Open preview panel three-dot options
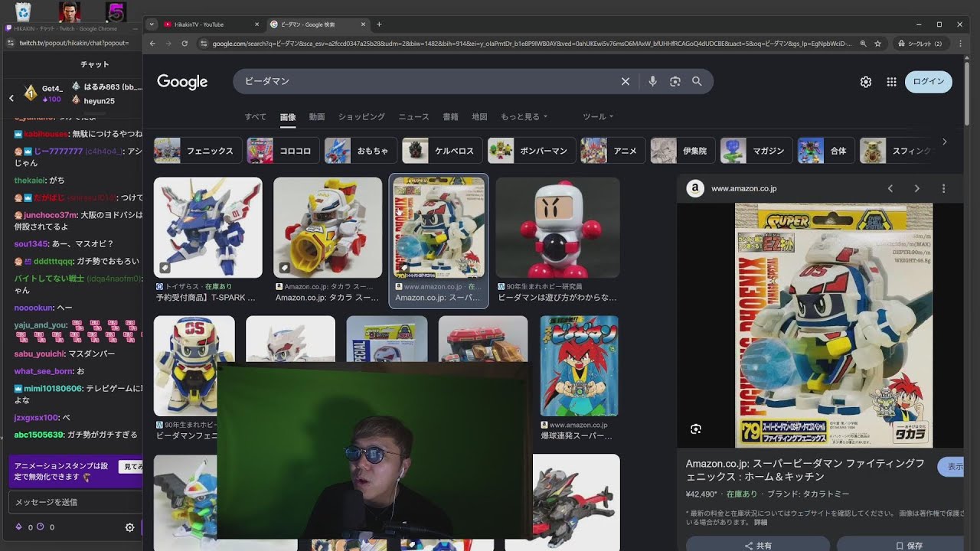 click(x=943, y=188)
